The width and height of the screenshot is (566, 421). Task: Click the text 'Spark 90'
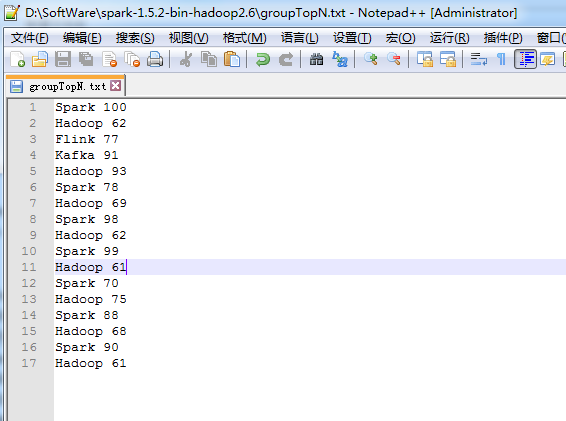click(x=87, y=347)
